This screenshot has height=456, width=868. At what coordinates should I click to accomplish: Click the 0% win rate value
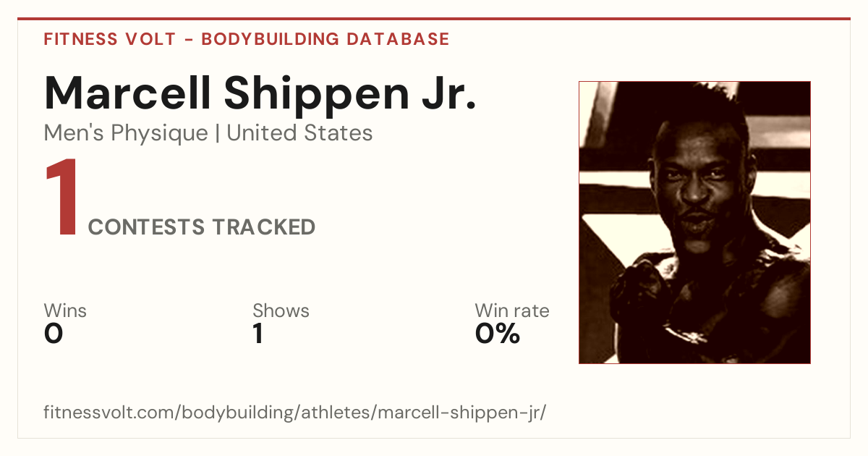[498, 334]
